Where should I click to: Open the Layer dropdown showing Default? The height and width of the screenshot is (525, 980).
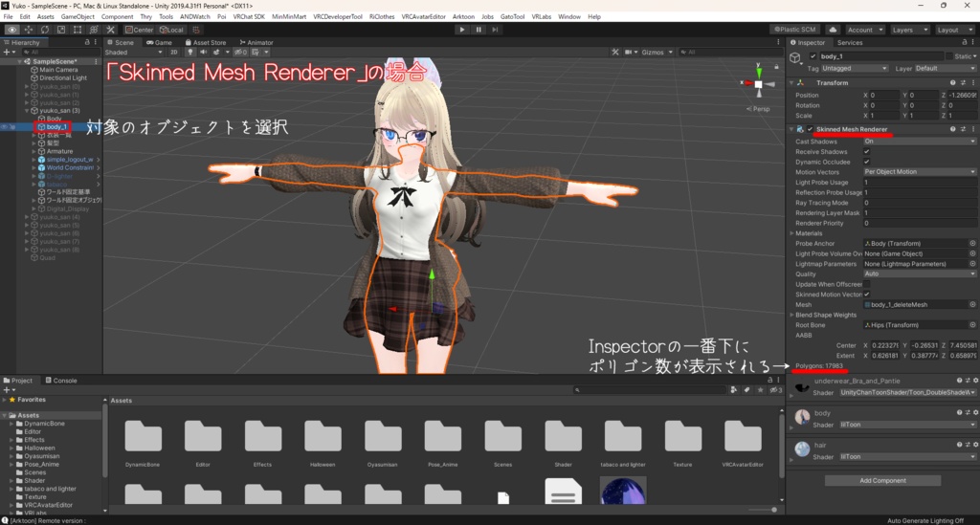(945, 68)
